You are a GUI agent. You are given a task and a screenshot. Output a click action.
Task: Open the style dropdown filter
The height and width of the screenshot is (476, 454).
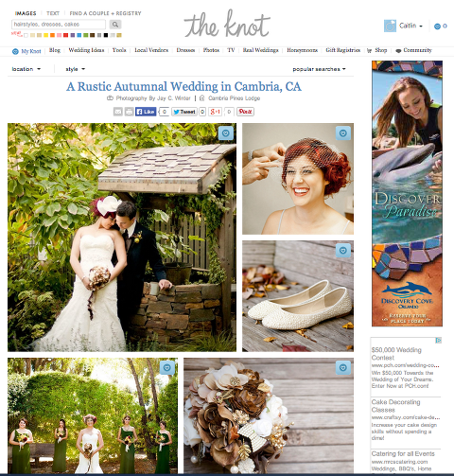click(76, 69)
